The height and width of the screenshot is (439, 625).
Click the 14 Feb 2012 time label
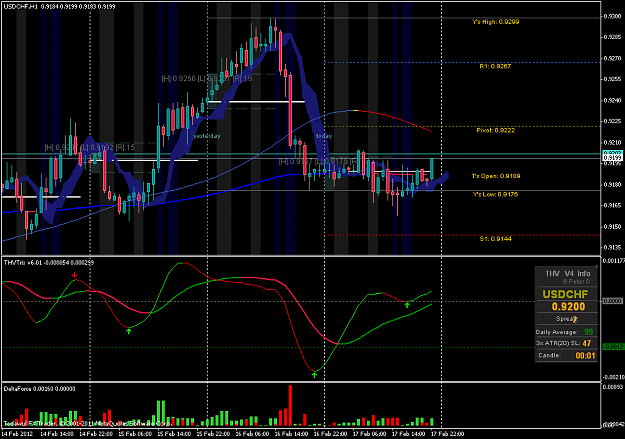click(17, 433)
